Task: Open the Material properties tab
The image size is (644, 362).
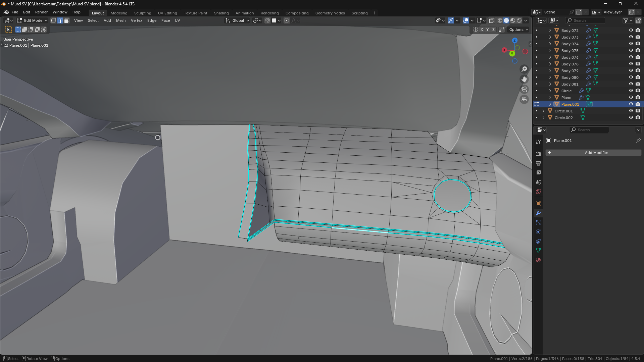Action: tap(538, 260)
